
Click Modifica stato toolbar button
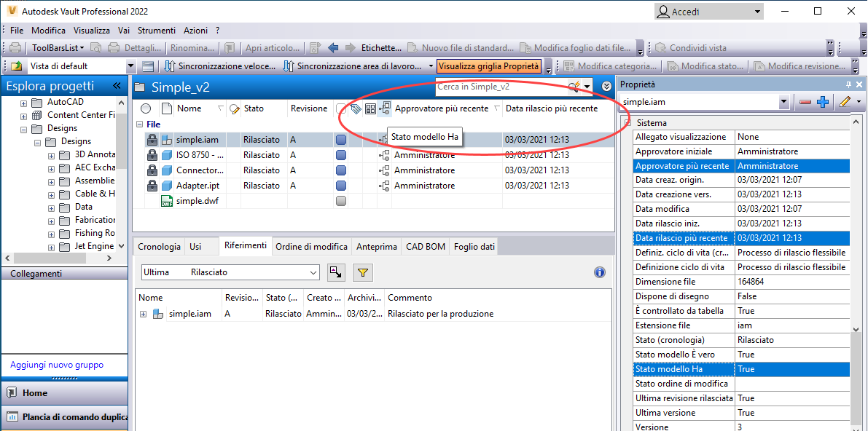(x=705, y=66)
